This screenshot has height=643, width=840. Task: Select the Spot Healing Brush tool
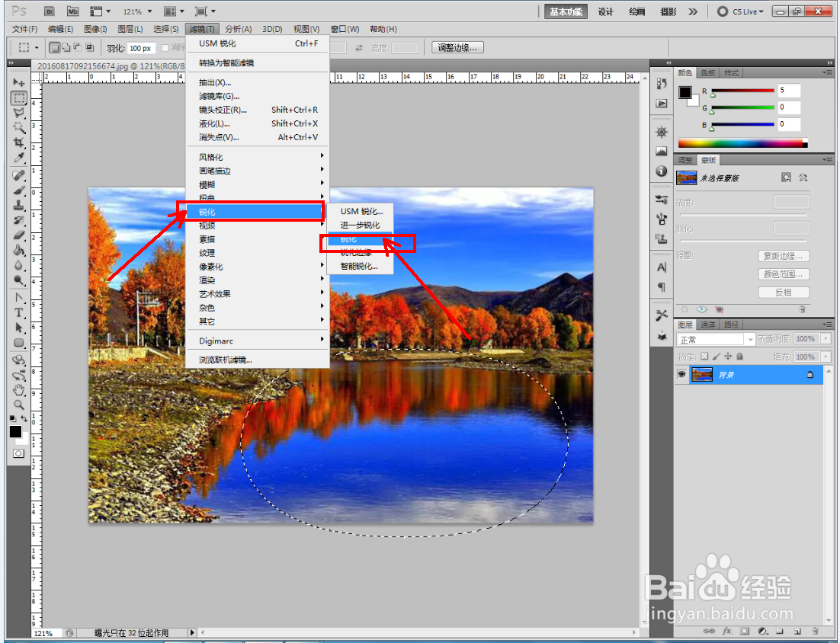(x=19, y=175)
